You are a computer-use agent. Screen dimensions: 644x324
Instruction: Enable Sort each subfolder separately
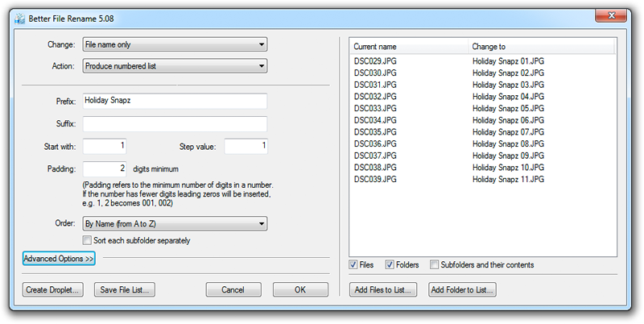pyautogui.click(x=87, y=240)
